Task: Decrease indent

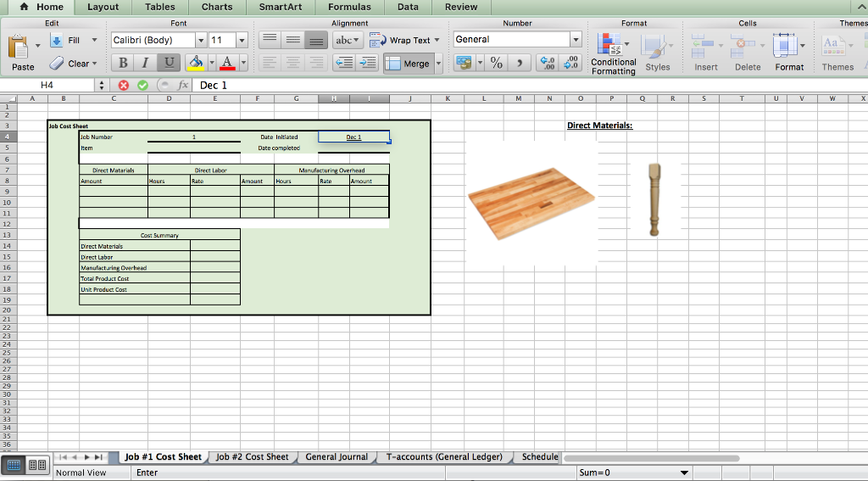Action: (x=344, y=63)
